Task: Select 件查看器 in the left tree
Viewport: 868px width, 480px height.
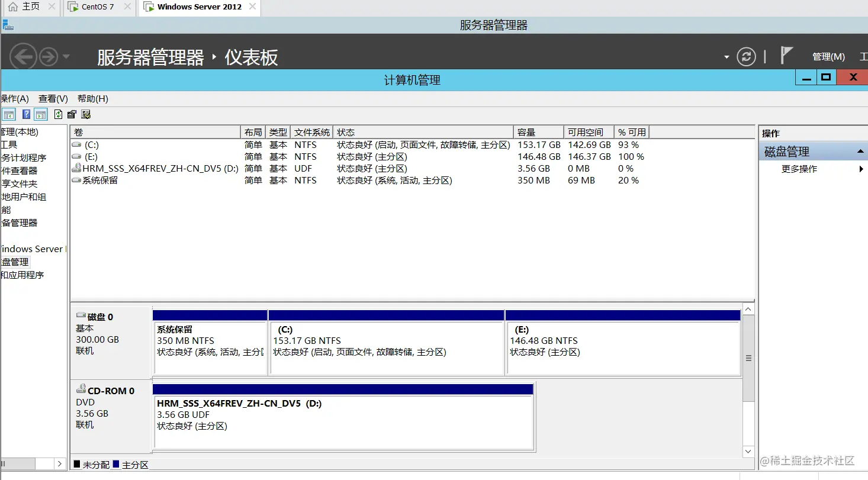Action: tap(19, 170)
